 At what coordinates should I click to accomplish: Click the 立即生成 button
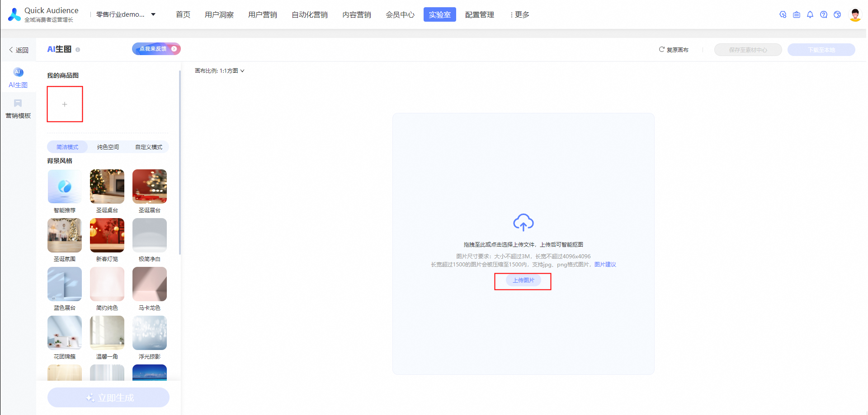[108, 397]
